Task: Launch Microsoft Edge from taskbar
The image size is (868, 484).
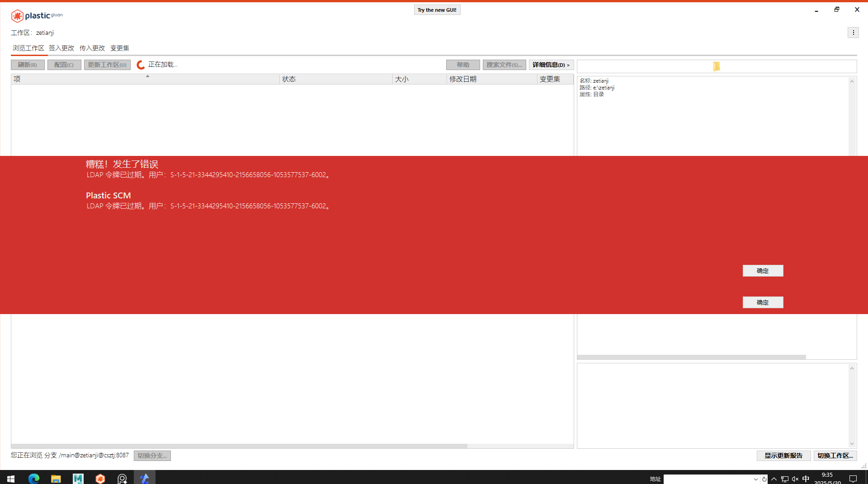Action: [34, 479]
